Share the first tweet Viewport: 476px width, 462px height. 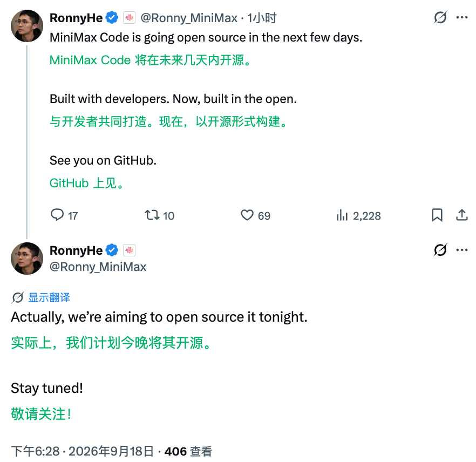[x=462, y=215]
